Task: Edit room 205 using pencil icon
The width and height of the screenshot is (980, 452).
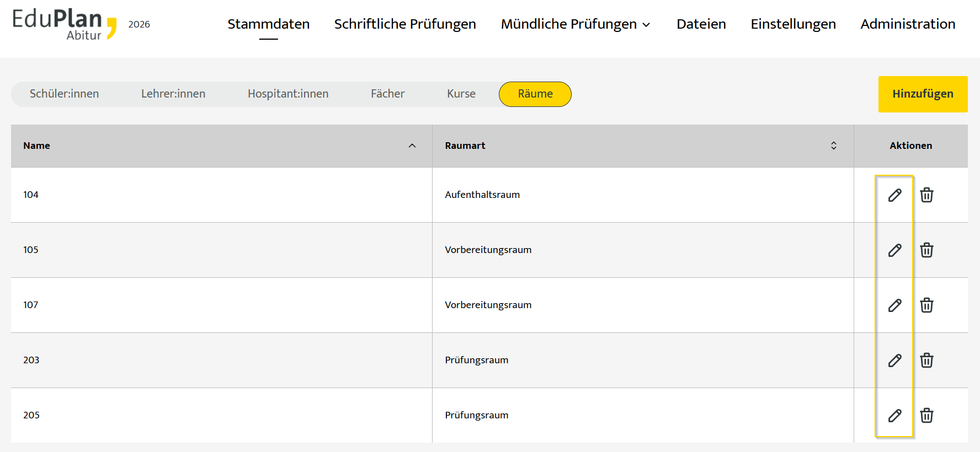Action: 894,416
